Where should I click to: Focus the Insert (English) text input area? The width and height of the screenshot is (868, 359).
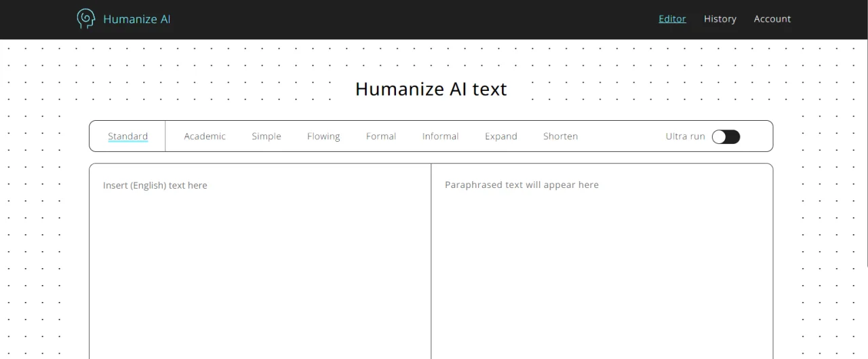point(260,261)
